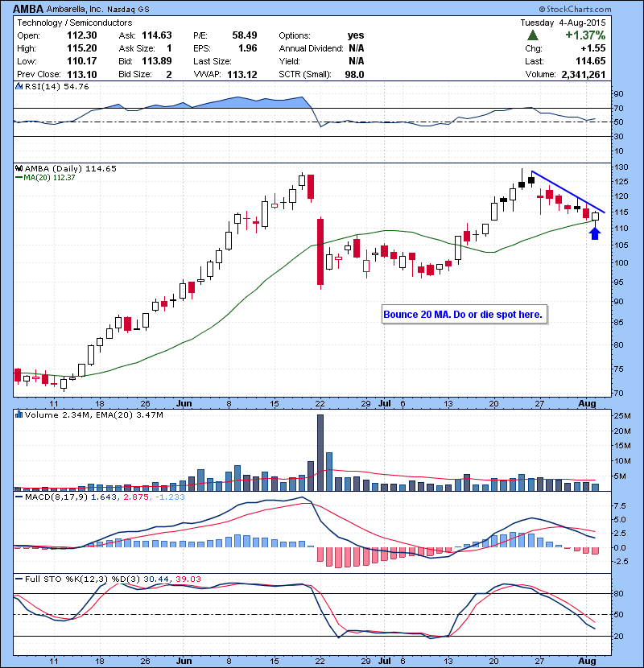Image resolution: width=644 pixels, height=668 pixels.
Task: Click the MA(20) 112.37 legend
Action: click(x=45, y=178)
